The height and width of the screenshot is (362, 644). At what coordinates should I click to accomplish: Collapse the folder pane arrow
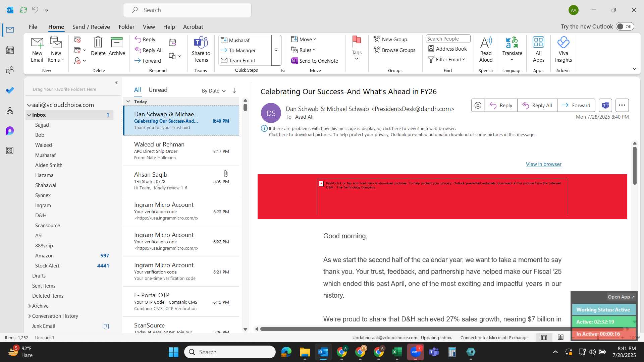pyautogui.click(x=116, y=82)
